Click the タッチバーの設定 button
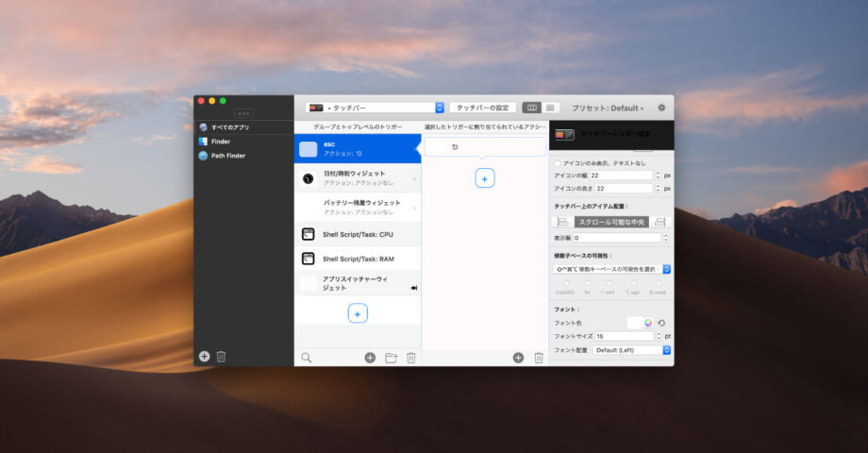Viewport: 868px width, 453px height. coord(482,108)
